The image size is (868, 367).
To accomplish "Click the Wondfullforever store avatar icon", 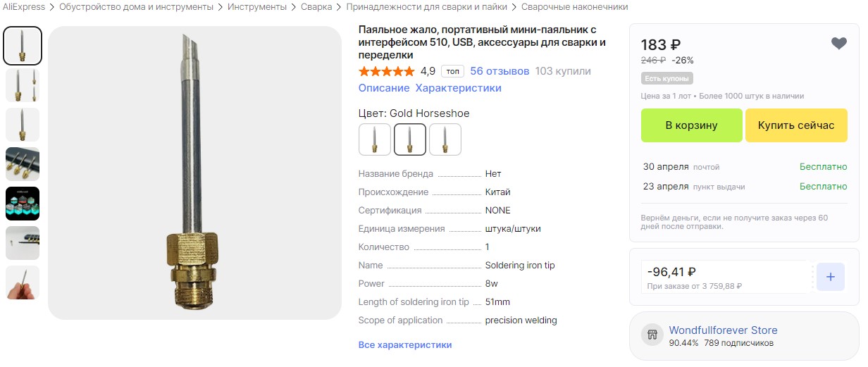I will pyautogui.click(x=652, y=335).
